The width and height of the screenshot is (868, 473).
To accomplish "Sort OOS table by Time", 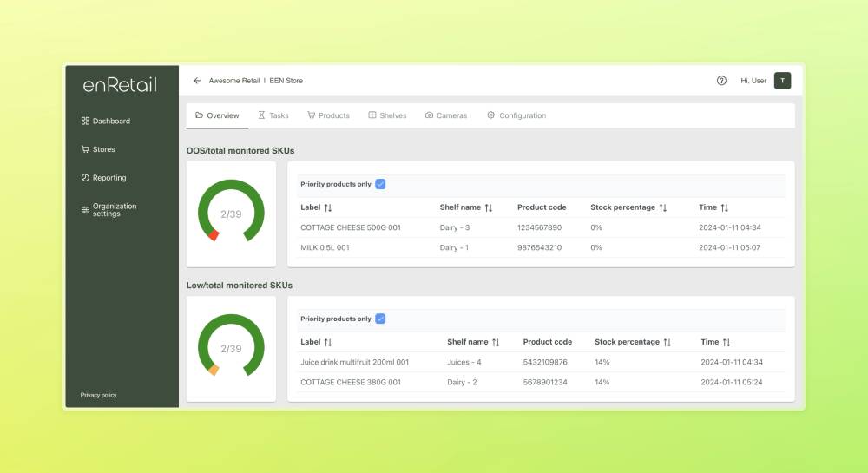I will [725, 207].
